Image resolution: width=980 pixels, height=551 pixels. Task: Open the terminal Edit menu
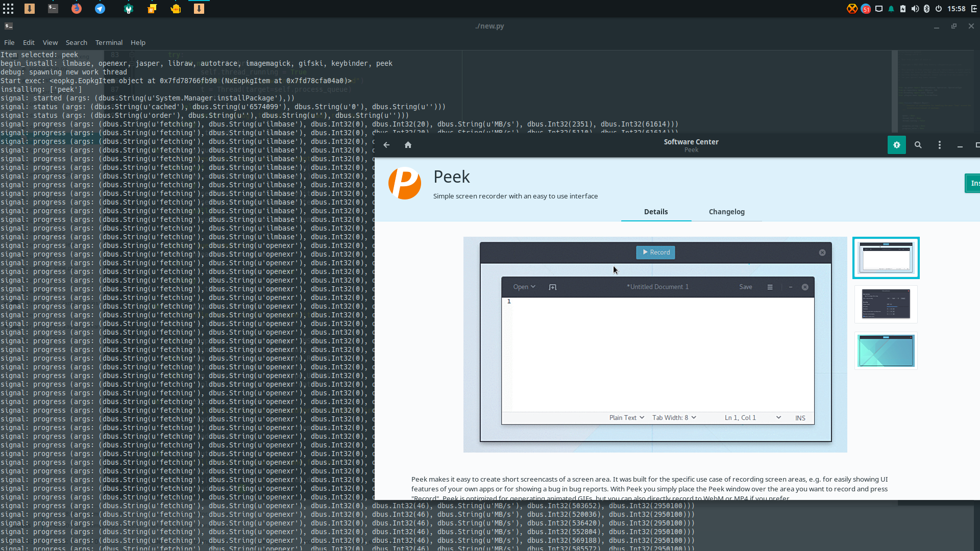click(29, 42)
